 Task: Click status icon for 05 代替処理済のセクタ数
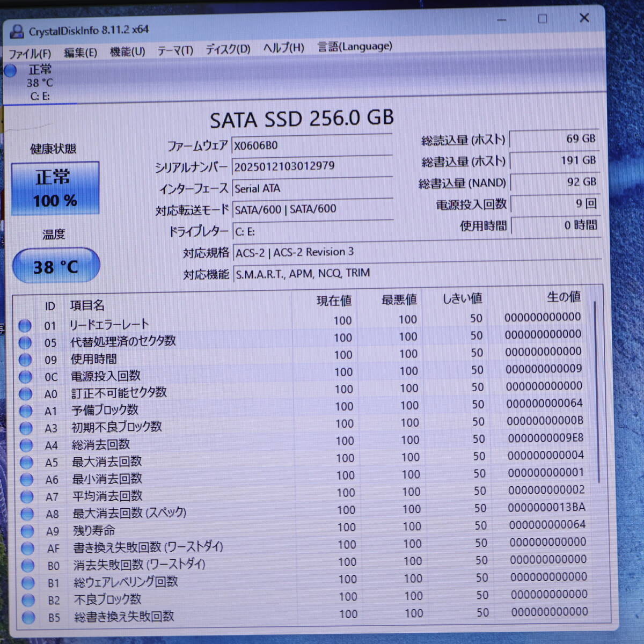(x=25, y=342)
